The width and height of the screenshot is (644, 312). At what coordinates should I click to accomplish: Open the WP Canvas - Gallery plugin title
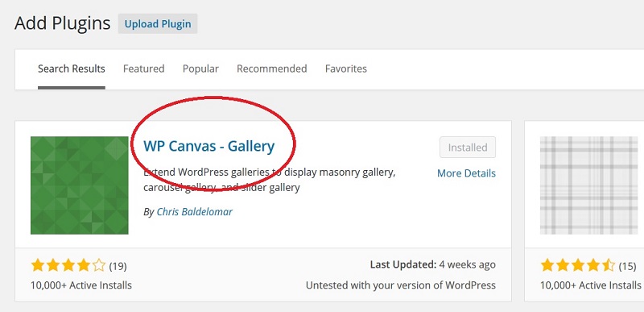208,146
